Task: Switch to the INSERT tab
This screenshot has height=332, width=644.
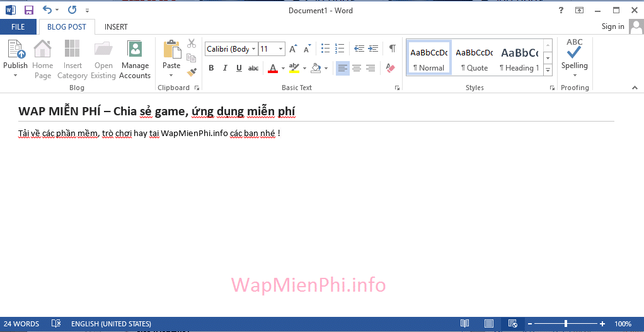Action: click(x=116, y=26)
